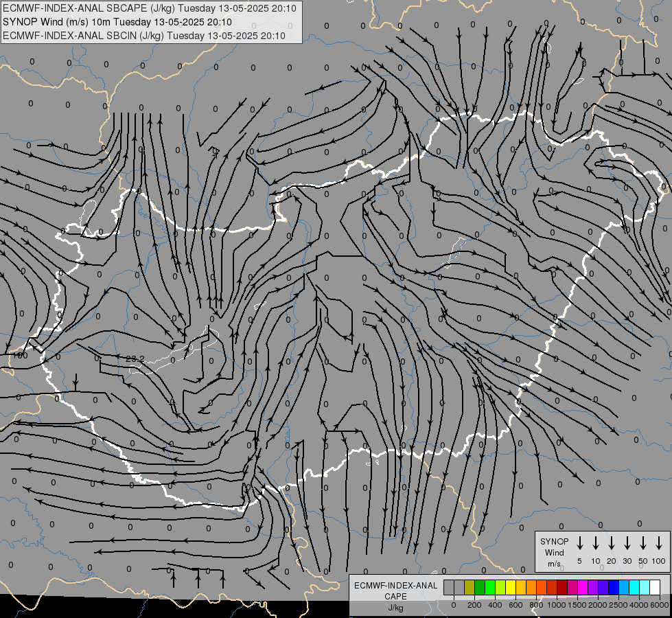
Task: Click the 600 tick label on CAPE scale
Action: pyautogui.click(x=515, y=605)
